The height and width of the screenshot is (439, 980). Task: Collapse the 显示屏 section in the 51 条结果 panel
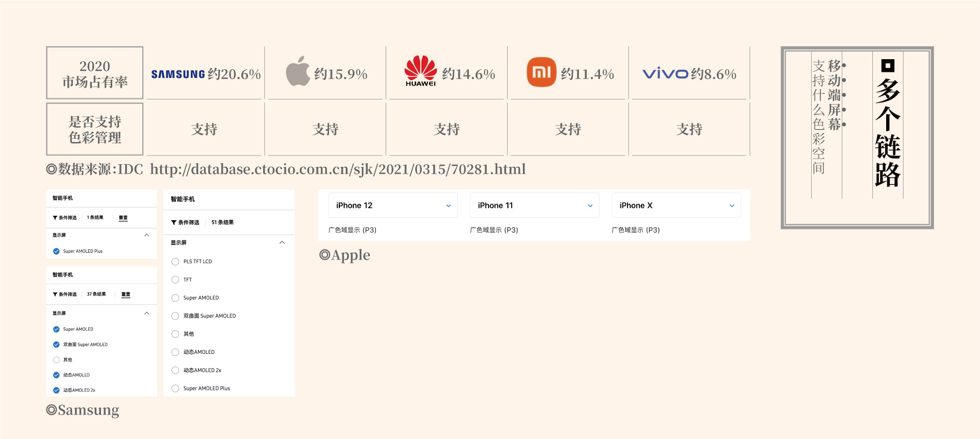282,243
